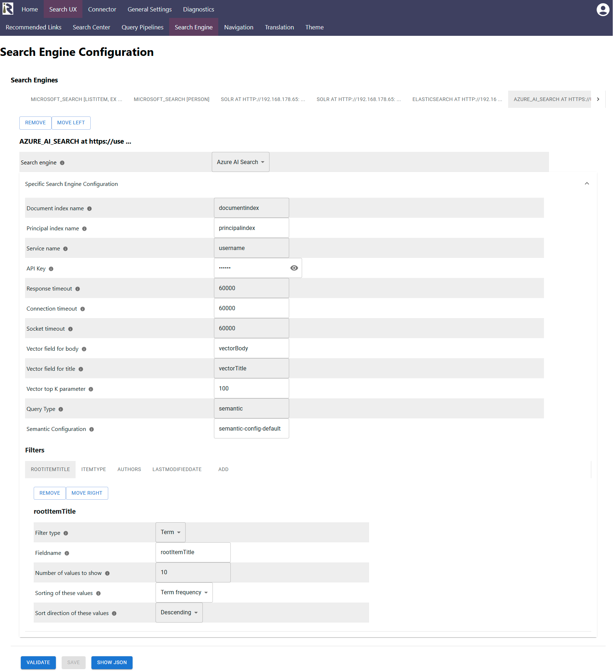Image resolution: width=616 pixels, height=672 pixels.
Task: Go to Translation submenu
Action: point(280,27)
